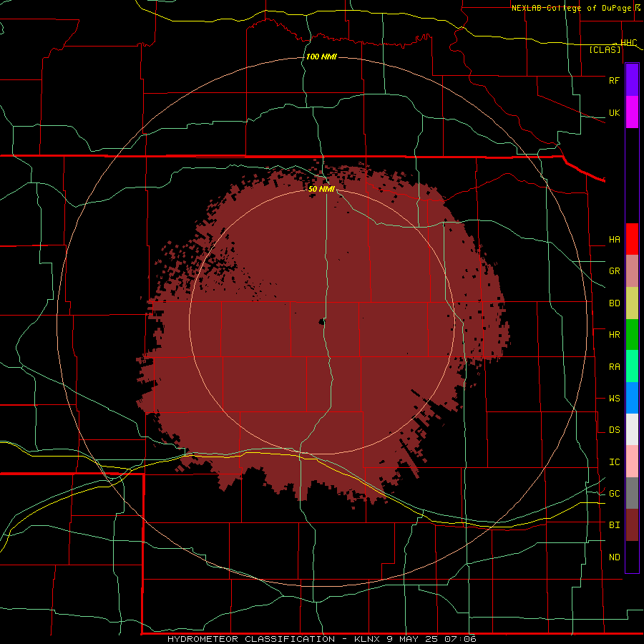The height and width of the screenshot is (644, 644).
Task: Click the 'BI' legend label
Action: click(x=614, y=525)
